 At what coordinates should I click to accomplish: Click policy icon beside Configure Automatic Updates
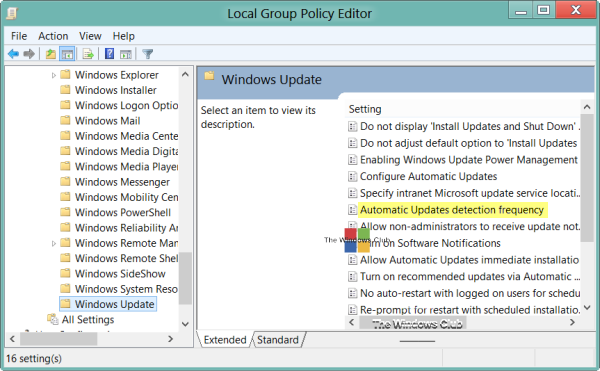[352, 176]
